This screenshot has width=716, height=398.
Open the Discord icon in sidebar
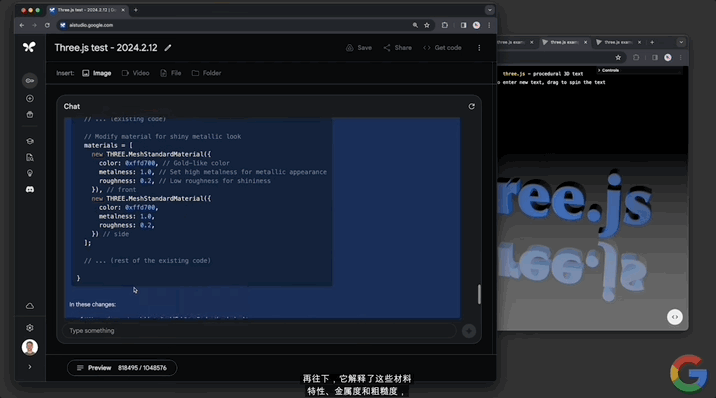pos(30,189)
